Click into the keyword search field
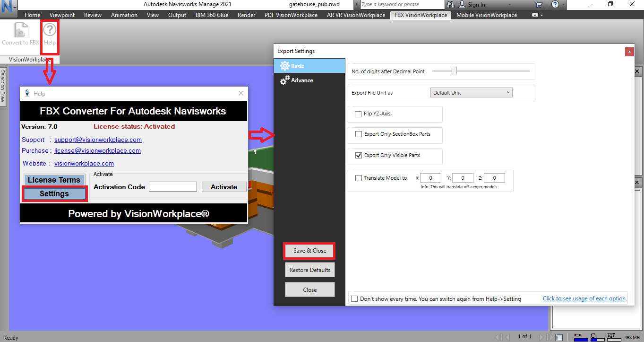Screen dimensions: 644x342 [402, 4]
